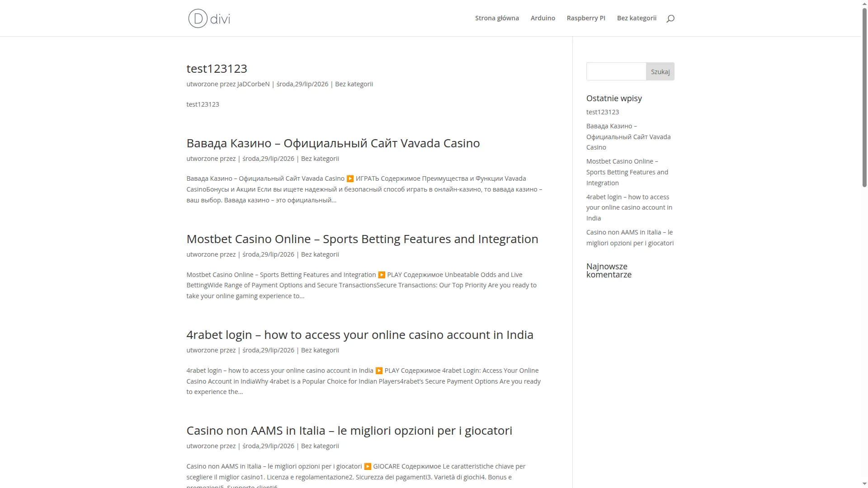Open the test123123 post title

[x=217, y=68]
